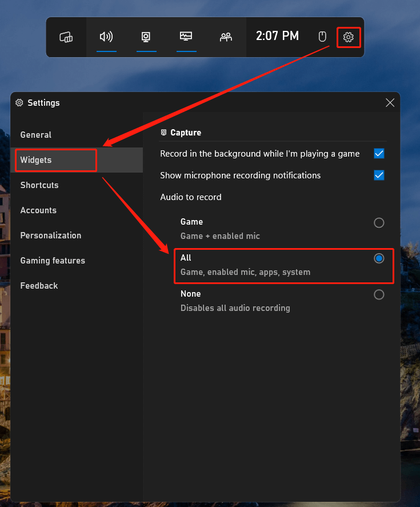Click the mouse click-through icon
The width and height of the screenshot is (420, 507).
click(x=322, y=37)
